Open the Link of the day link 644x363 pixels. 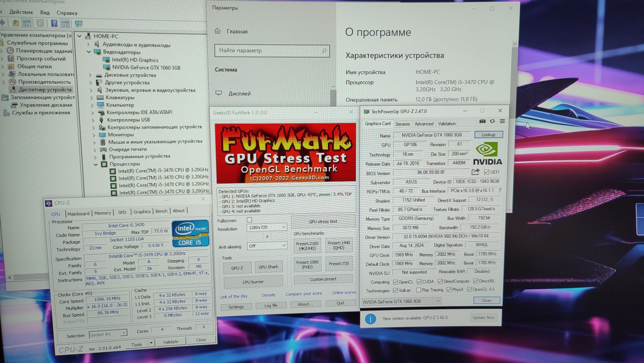point(234,296)
